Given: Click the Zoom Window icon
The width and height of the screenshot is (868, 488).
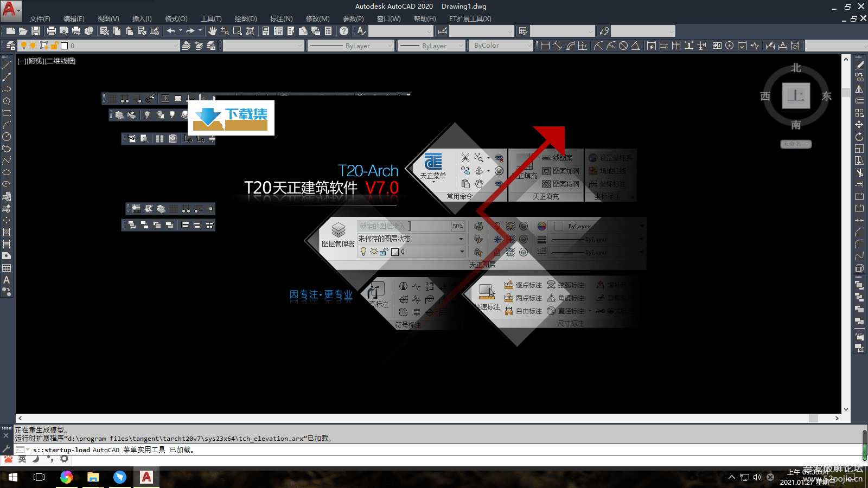Looking at the screenshot, I should [x=237, y=31].
